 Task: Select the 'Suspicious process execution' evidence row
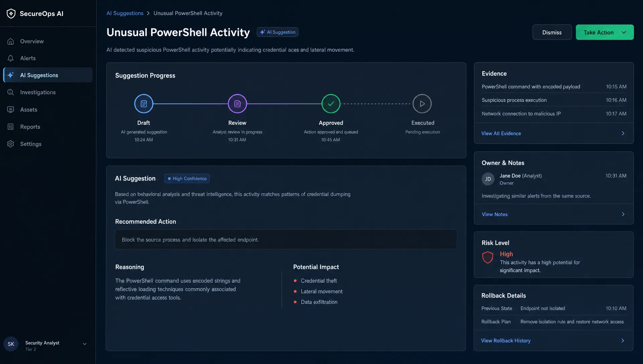[554, 100]
